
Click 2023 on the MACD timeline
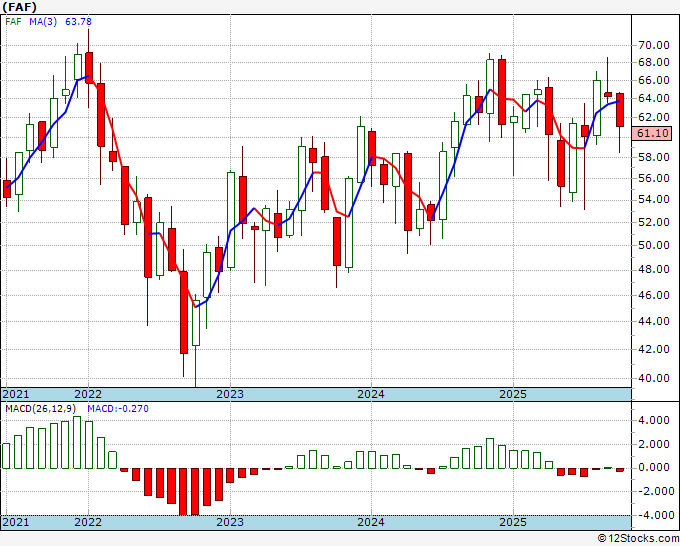(x=230, y=522)
